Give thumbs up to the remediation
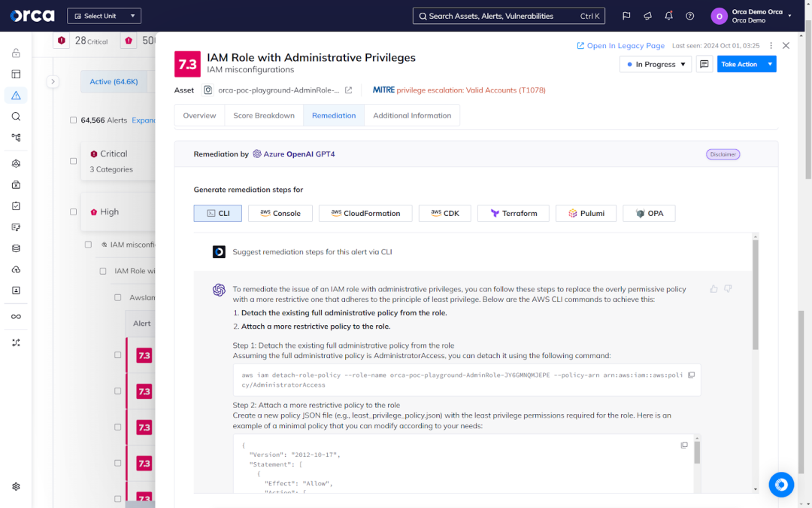This screenshot has width=812, height=508. 714,289
